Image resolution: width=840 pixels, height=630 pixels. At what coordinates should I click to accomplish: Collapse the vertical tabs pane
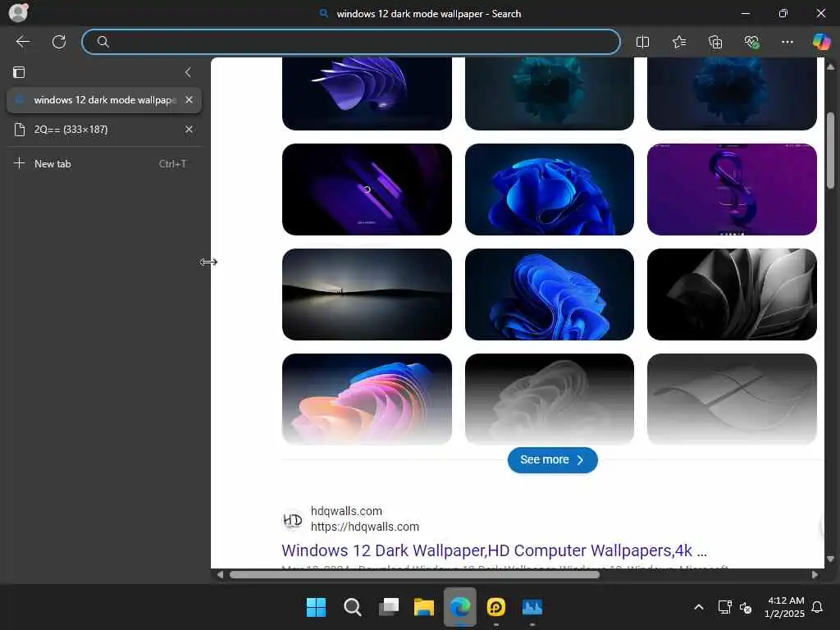click(x=188, y=72)
